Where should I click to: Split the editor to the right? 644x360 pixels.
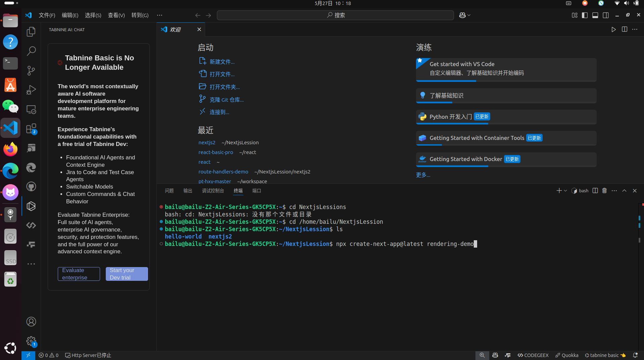[x=625, y=30]
